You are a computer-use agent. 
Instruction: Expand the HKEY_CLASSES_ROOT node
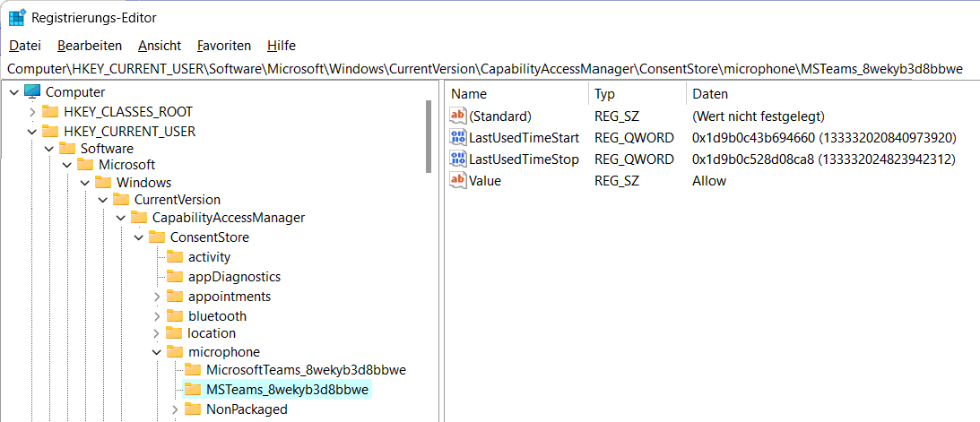32,112
